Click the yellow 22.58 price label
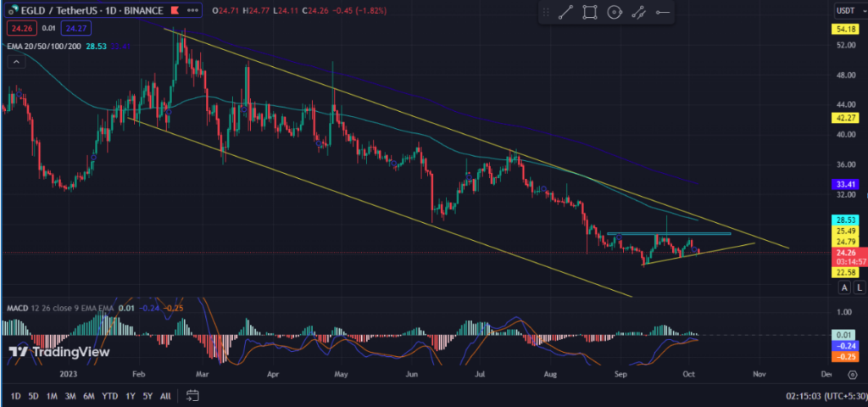This screenshot has height=407, width=868. (843, 272)
